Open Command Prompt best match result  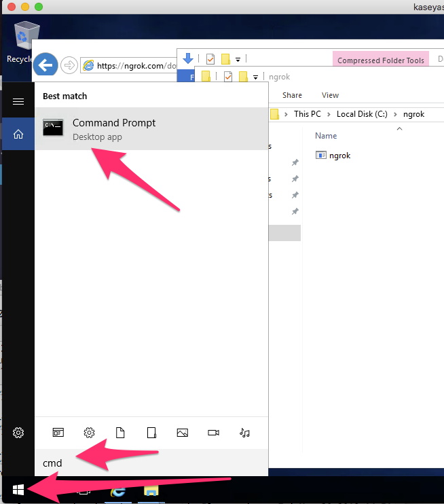tap(151, 128)
